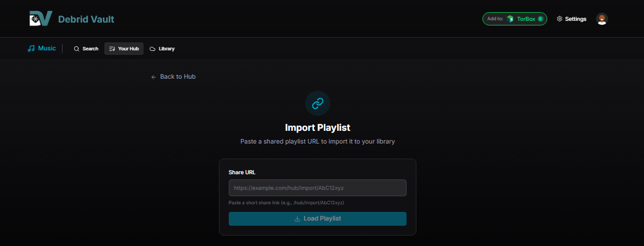
Task: Click the download icon in Load Playlist
Action: coord(297,219)
